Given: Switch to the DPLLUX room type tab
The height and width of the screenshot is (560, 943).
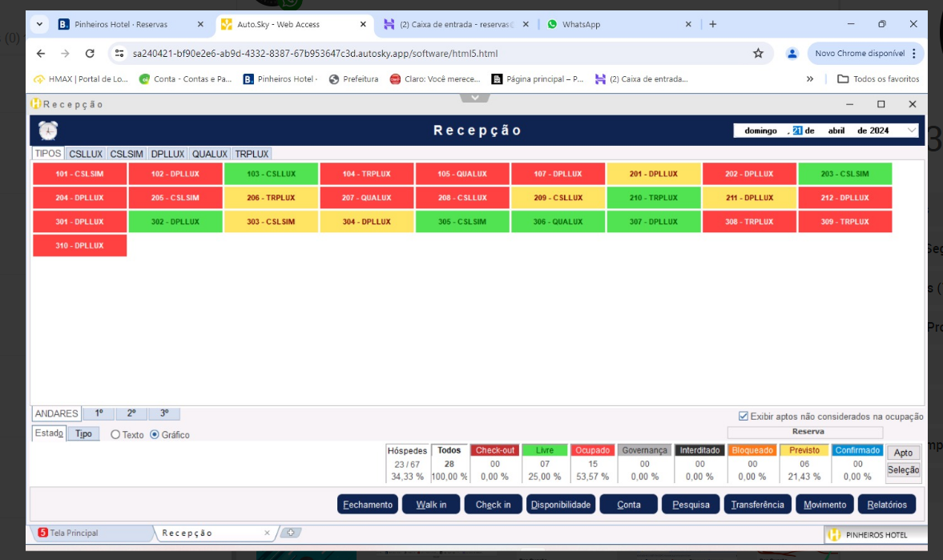Looking at the screenshot, I should [x=167, y=154].
